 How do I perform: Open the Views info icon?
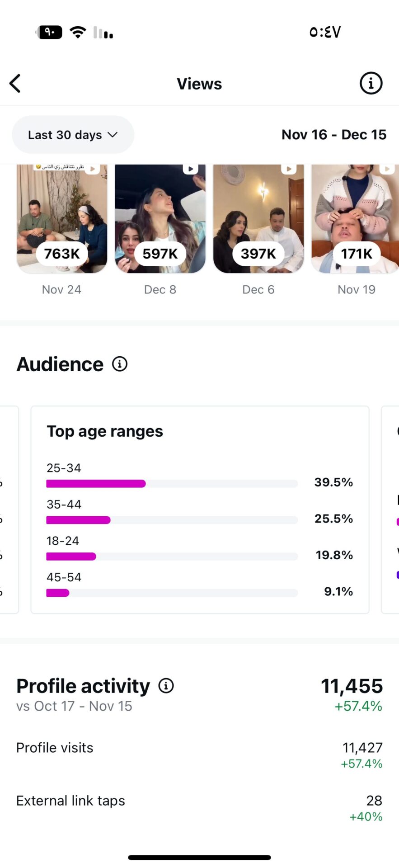tap(371, 84)
